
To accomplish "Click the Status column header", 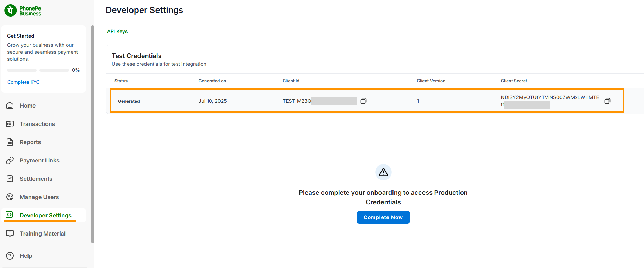I will click(x=121, y=81).
